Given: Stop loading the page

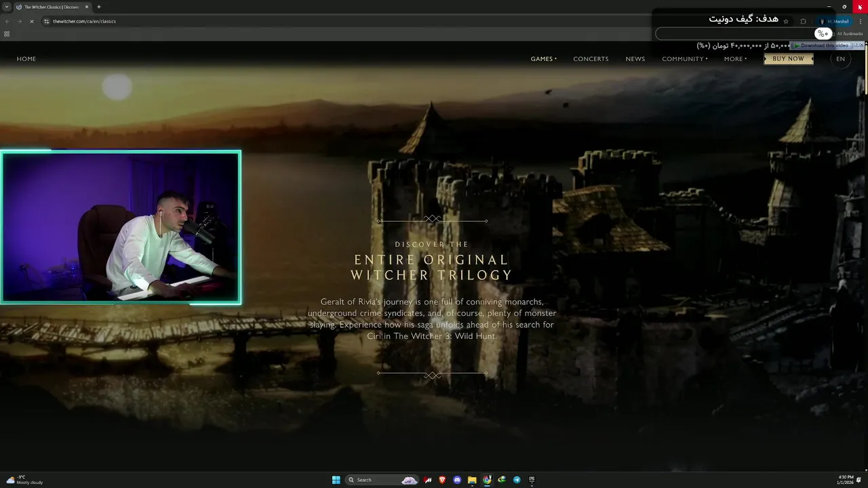Looking at the screenshot, I should click(x=31, y=21).
